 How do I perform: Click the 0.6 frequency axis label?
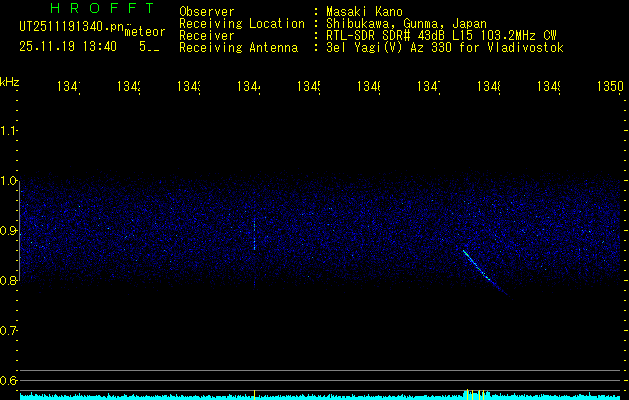click(9, 380)
